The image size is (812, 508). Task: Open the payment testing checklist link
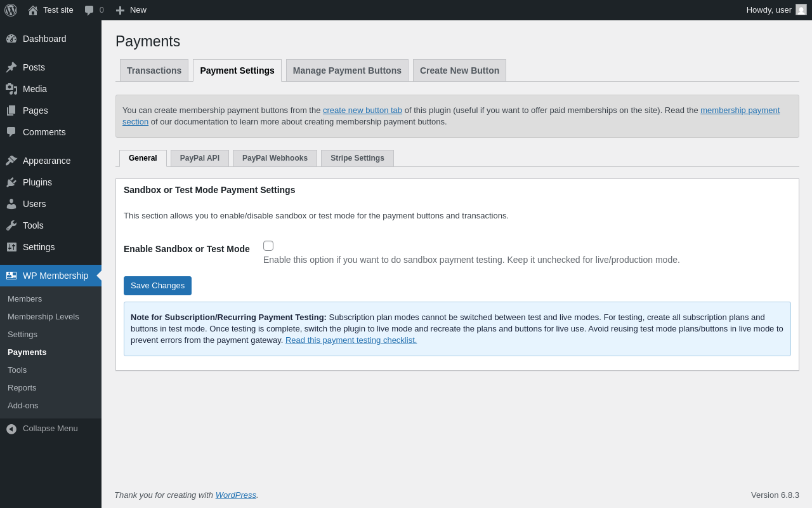tap(351, 340)
